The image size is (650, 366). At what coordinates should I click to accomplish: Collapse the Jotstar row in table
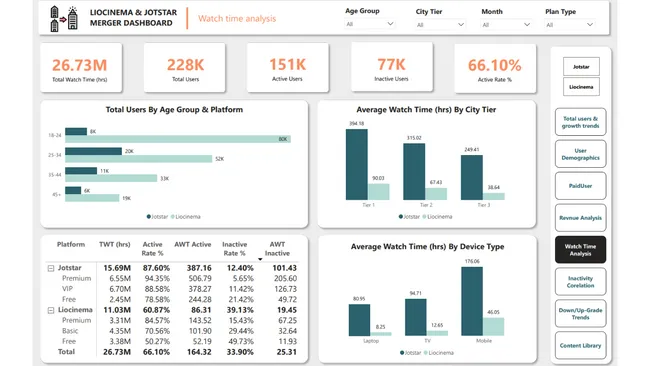(x=51, y=269)
